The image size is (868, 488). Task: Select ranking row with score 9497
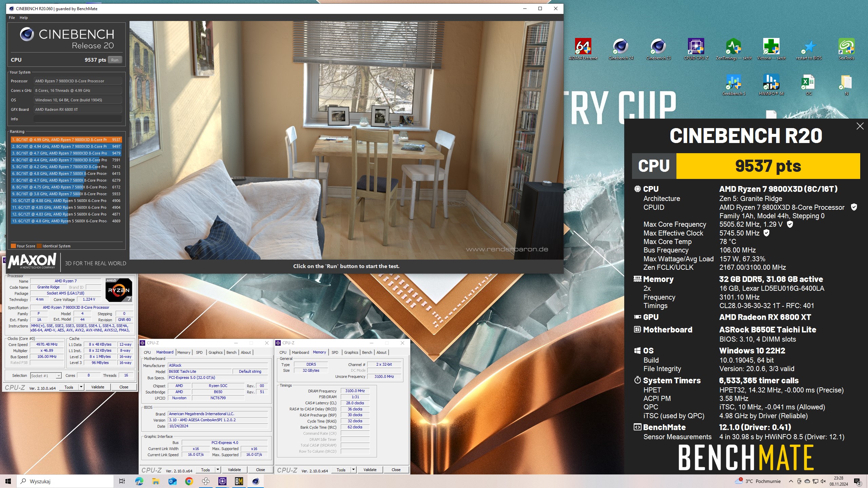click(66, 146)
